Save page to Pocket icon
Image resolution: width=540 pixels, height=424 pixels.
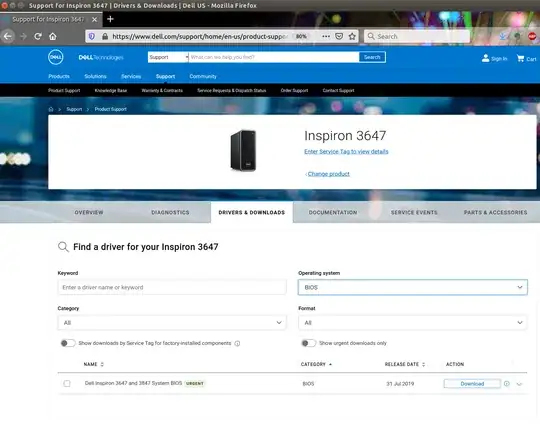pyautogui.click(x=339, y=36)
